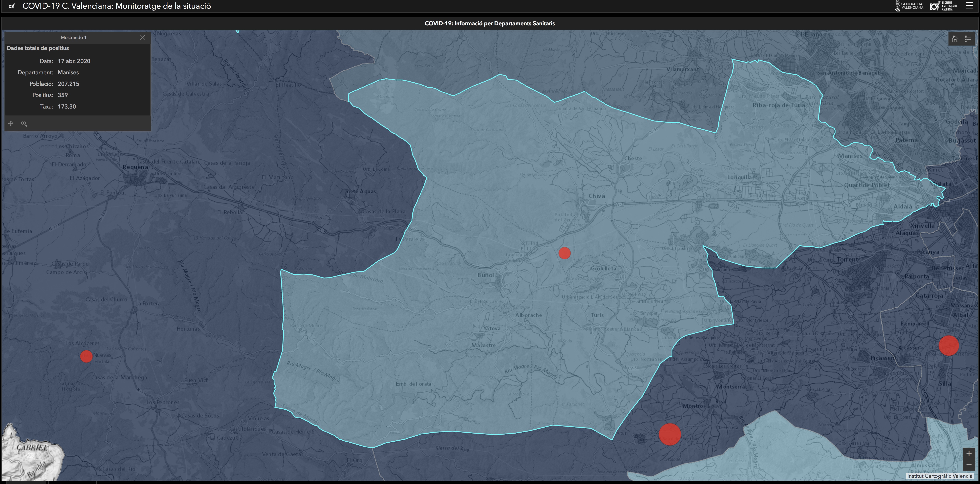
Task: Click the pan icon in the popup footer
Action: click(11, 123)
